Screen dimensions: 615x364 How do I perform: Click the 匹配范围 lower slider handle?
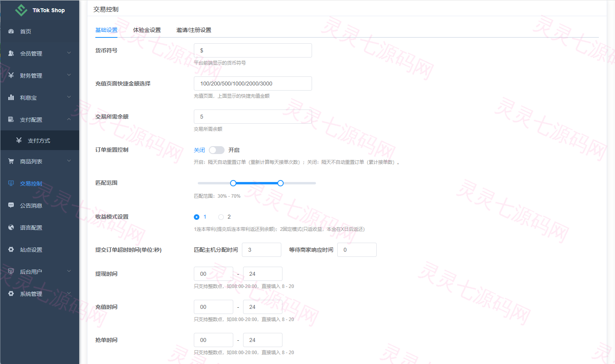(233, 183)
